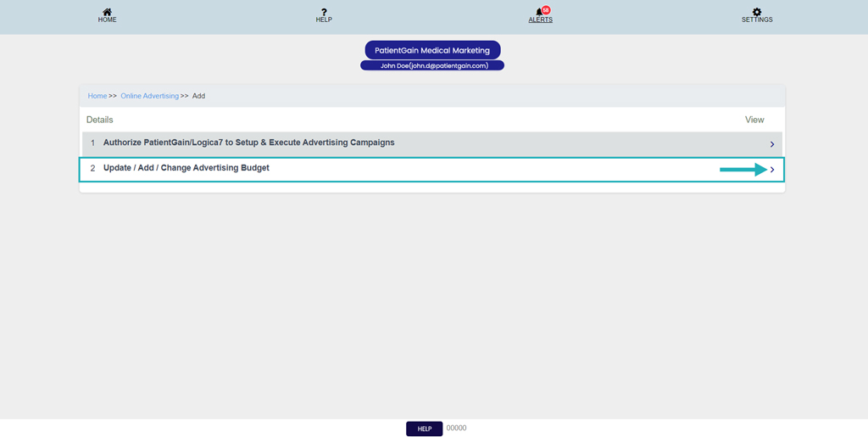Click the teal arrow pointing at Advertising Budget
868x437 pixels.
click(743, 170)
